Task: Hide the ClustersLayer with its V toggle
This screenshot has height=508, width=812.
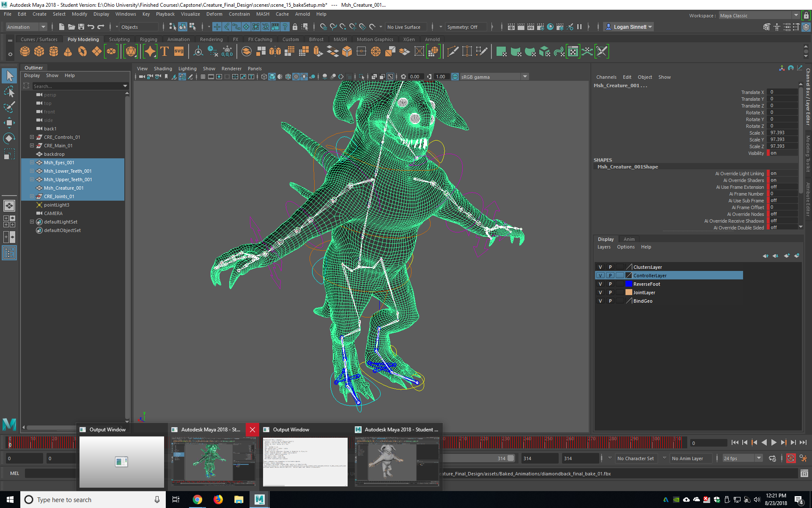Action: click(600, 267)
